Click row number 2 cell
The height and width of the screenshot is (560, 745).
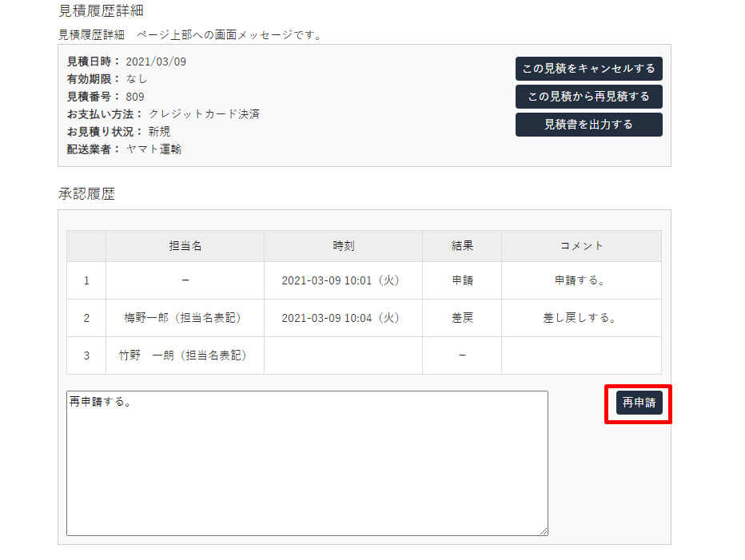pos(86,318)
